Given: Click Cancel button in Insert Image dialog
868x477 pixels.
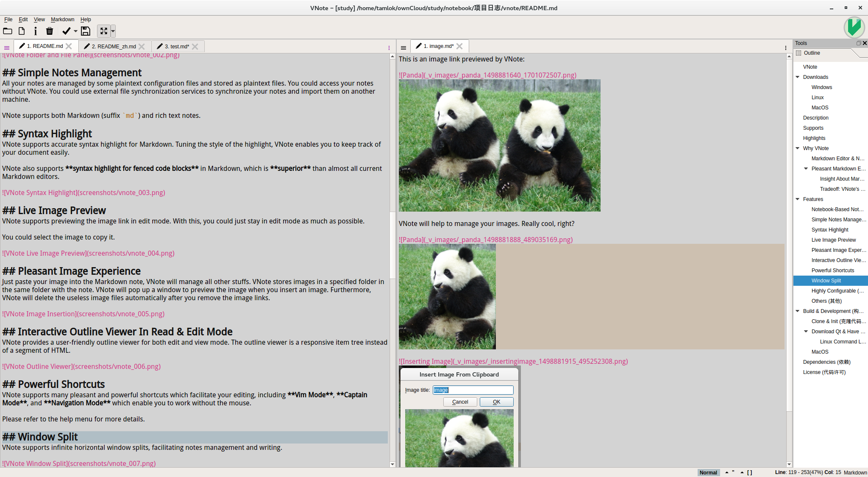Looking at the screenshot, I should click(x=460, y=402).
